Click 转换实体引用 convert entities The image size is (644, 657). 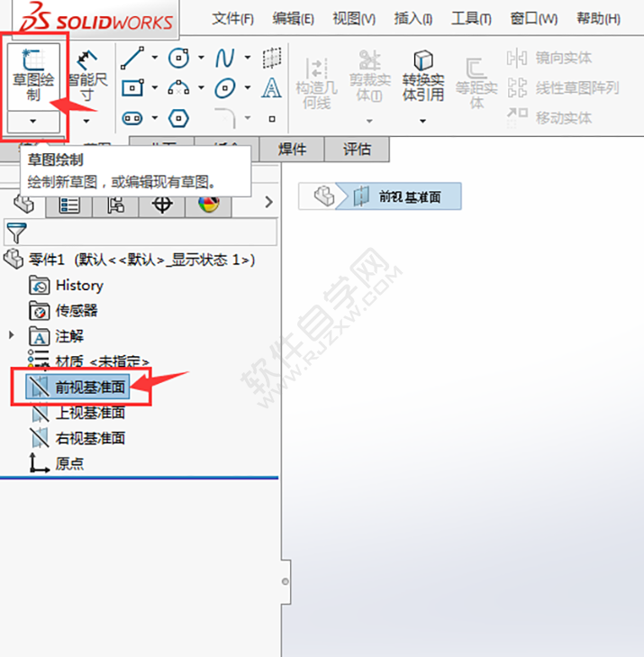tap(423, 77)
